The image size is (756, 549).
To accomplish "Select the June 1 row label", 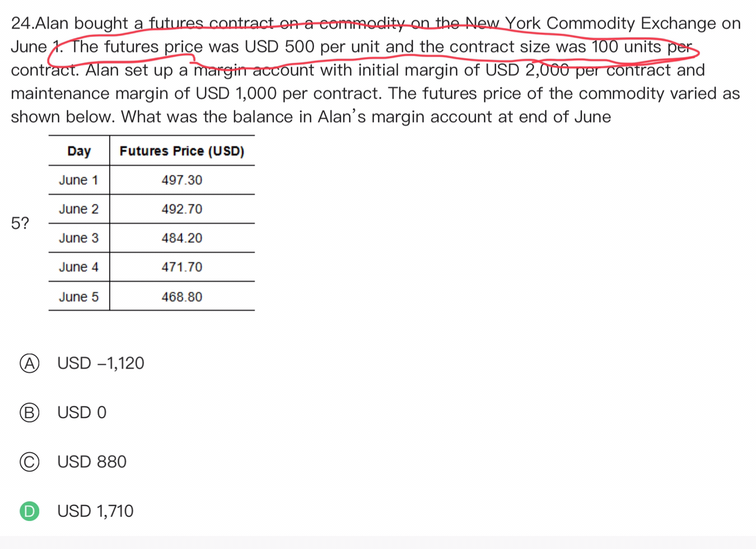I will (x=79, y=180).
